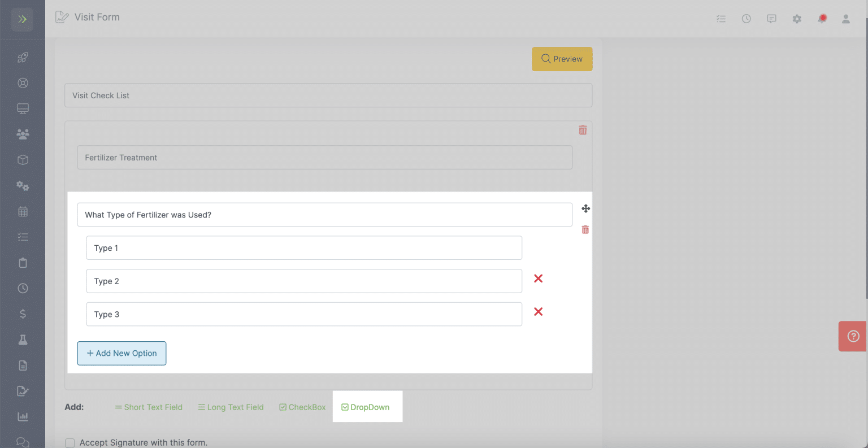This screenshot has width=868, height=448.
Task: Select the DropDown field type
Action: [x=366, y=407]
